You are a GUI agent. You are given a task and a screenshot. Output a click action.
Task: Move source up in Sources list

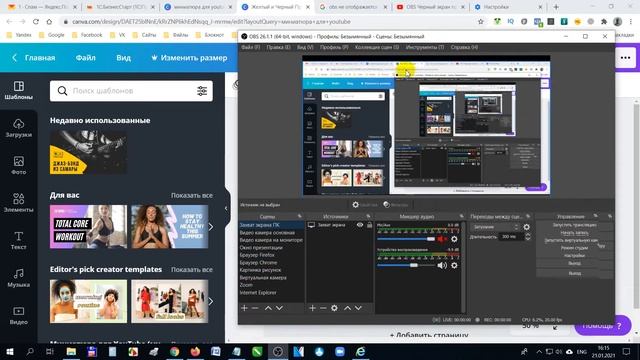[x=347, y=308]
